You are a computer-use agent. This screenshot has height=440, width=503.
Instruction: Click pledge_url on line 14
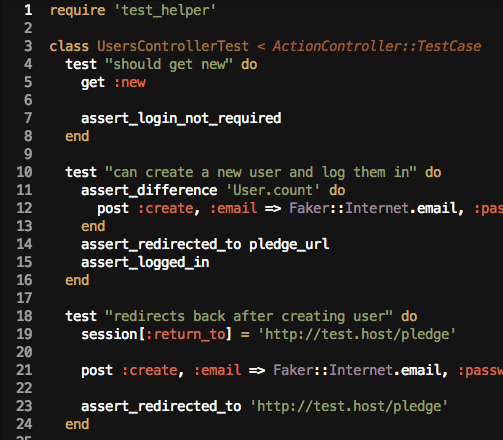click(x=289, y=244)
